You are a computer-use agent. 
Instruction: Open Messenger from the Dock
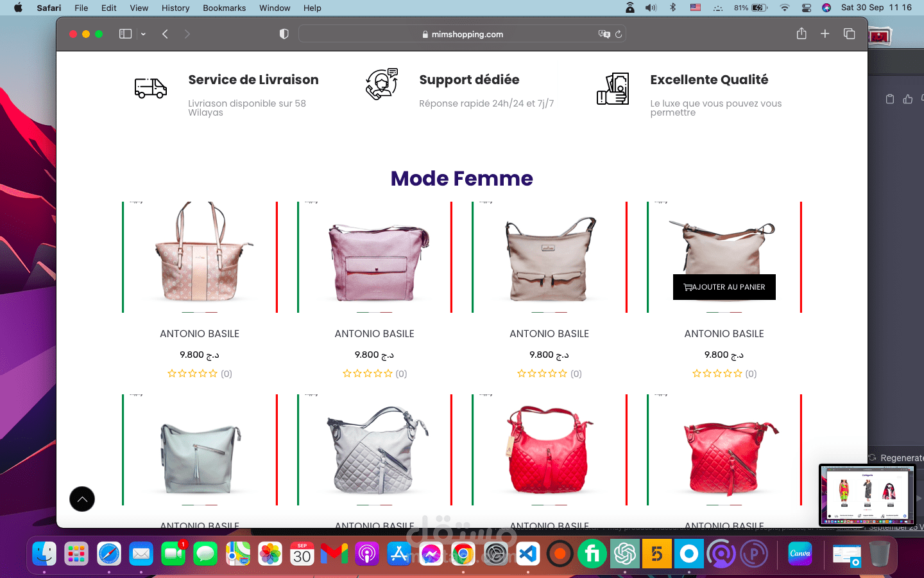pos(431,554)
